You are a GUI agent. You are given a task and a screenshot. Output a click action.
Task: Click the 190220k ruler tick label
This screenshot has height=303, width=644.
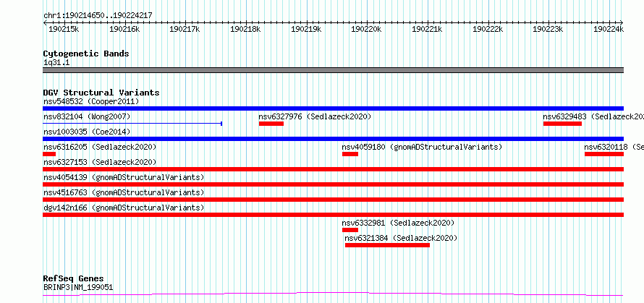[x=366, y=29]
